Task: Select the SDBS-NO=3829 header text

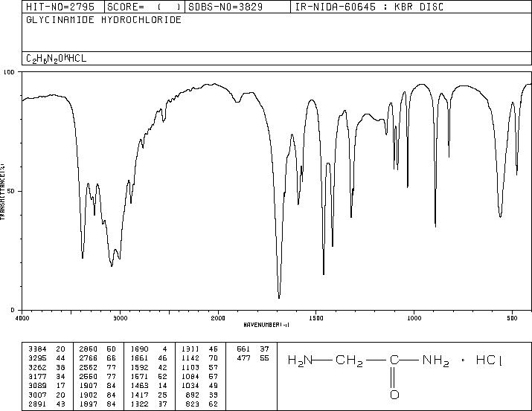Action: coord(225,7)
